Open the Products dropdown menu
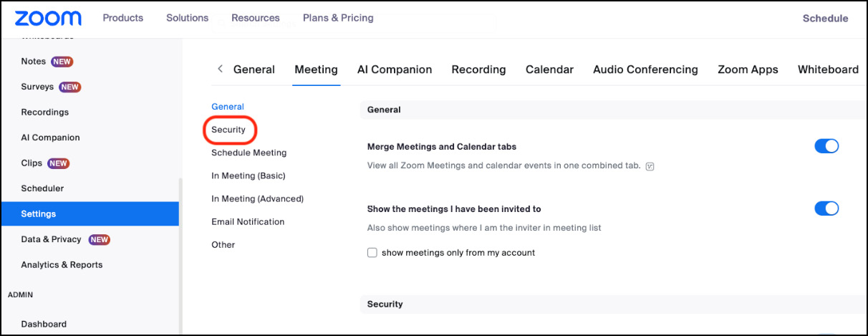Viewport: 868px width, 336px height. 122,18
